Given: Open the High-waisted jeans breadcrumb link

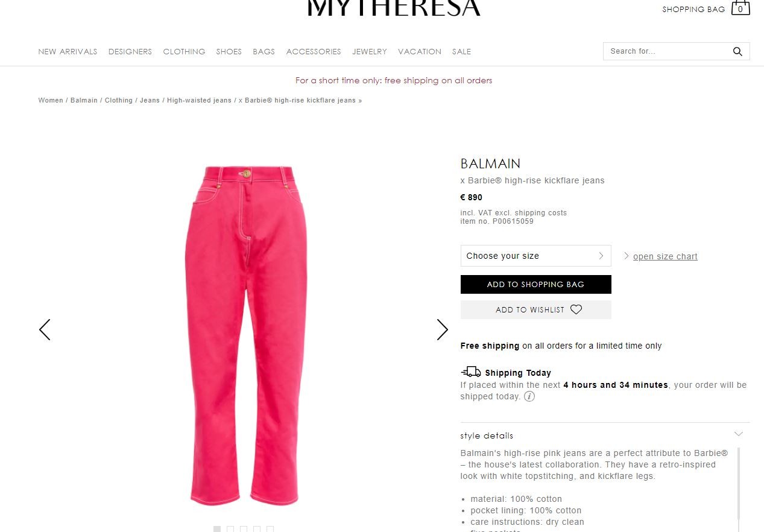Looking at the screenshot, I should tap(199, 101).
